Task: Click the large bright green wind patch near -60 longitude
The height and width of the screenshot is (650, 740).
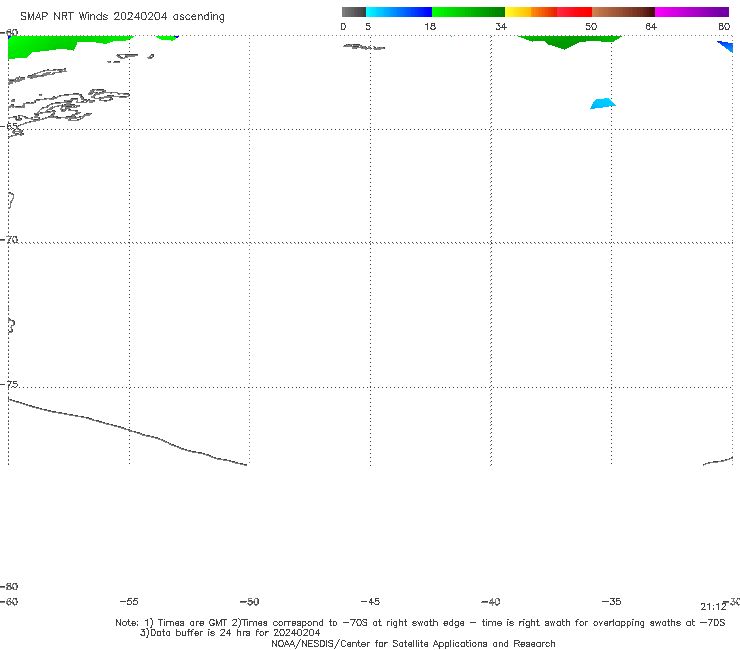Action: [x=42, y=46]
